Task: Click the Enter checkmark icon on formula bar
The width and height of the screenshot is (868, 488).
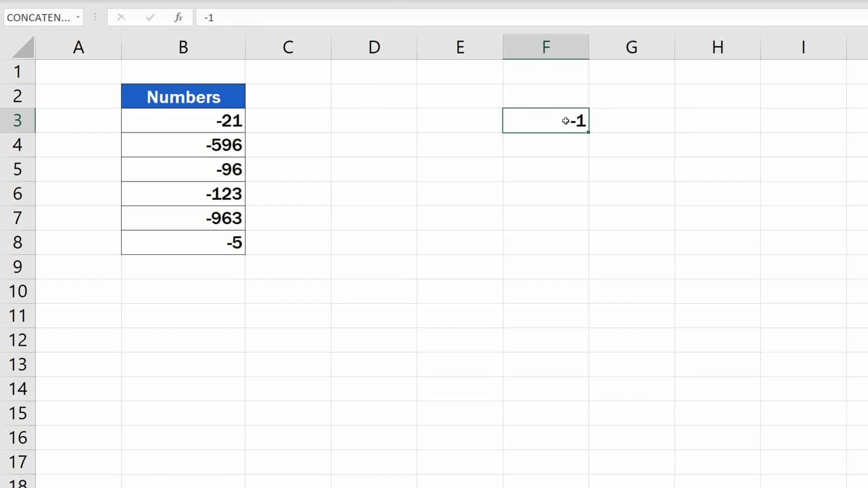Action: [149, 17]
